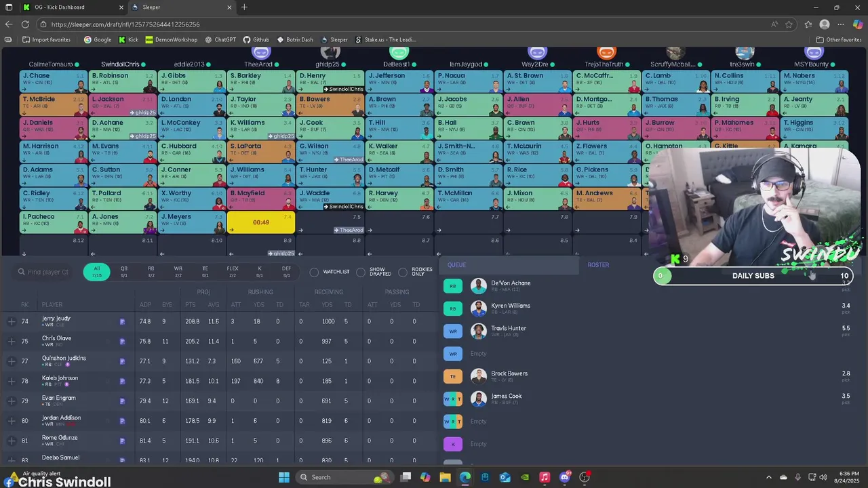This screenshot has height=488, width=868.
Task: Open Jordan Addison's player notes icon
Action: 122,421
